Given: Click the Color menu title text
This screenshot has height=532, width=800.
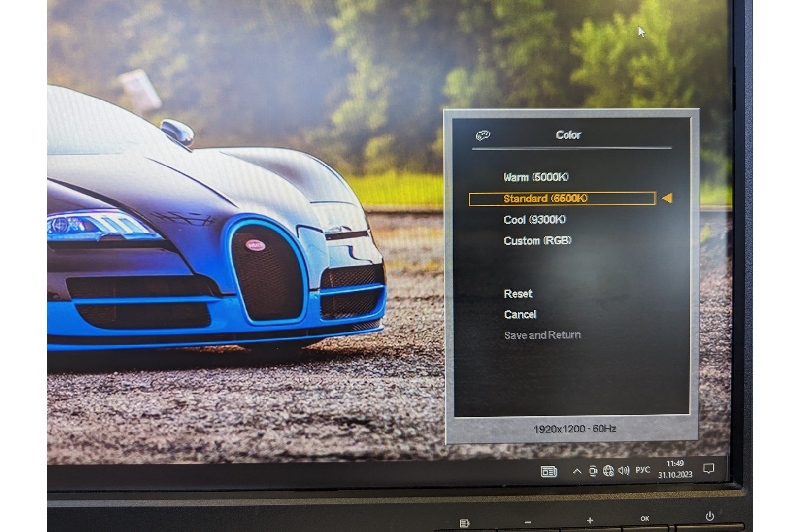Looking at the screenshot, I should 568,135.
